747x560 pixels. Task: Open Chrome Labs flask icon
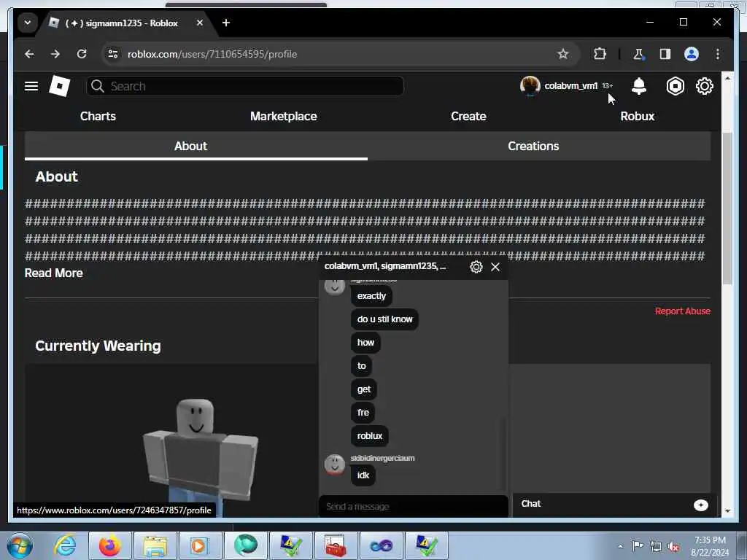pos(638,54)
